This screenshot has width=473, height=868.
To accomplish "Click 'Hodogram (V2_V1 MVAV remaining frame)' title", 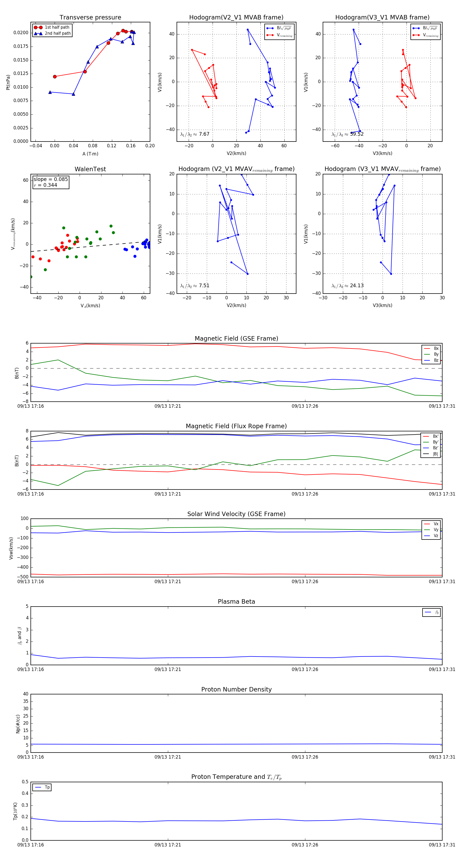I will [236, 169].
